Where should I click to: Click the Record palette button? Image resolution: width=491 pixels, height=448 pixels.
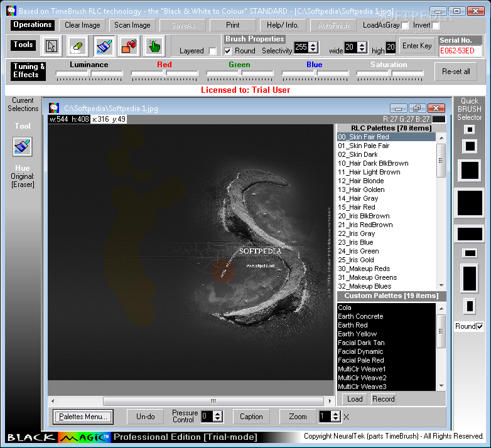pos(384,399)
